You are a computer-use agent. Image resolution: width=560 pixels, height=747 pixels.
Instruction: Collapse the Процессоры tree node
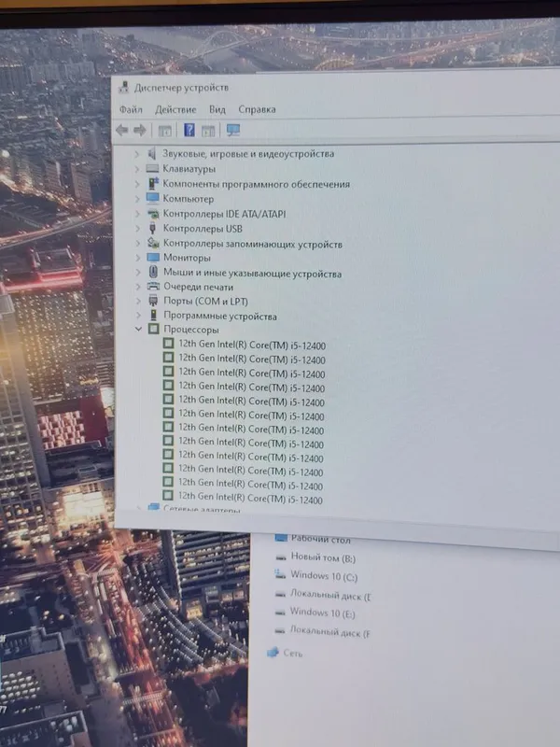click(138, 329)
